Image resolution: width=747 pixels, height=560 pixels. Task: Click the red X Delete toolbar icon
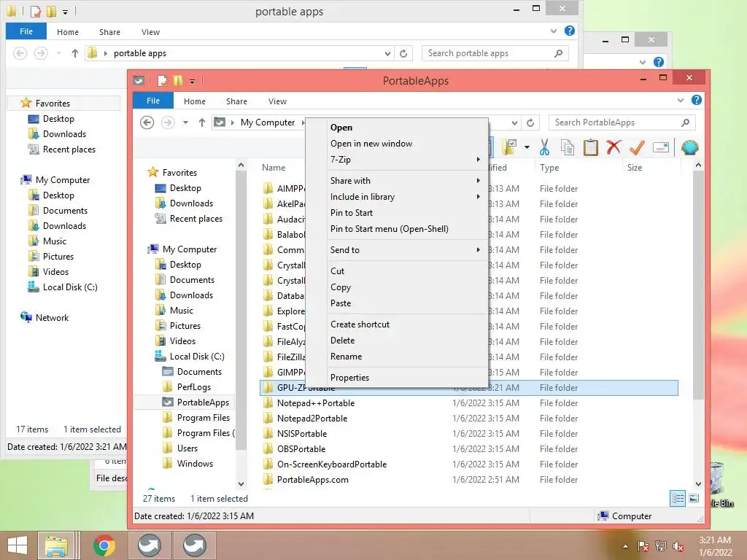coord(613,147)
